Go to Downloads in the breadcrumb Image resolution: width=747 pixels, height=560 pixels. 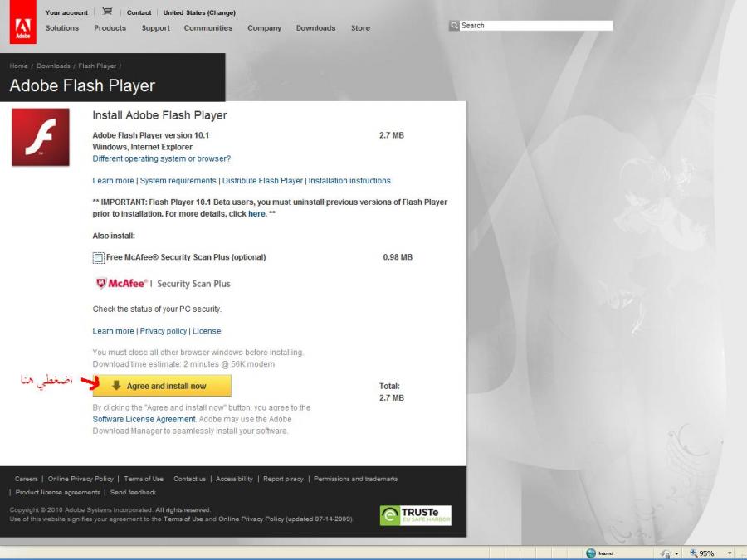click(x=53, y=66)
